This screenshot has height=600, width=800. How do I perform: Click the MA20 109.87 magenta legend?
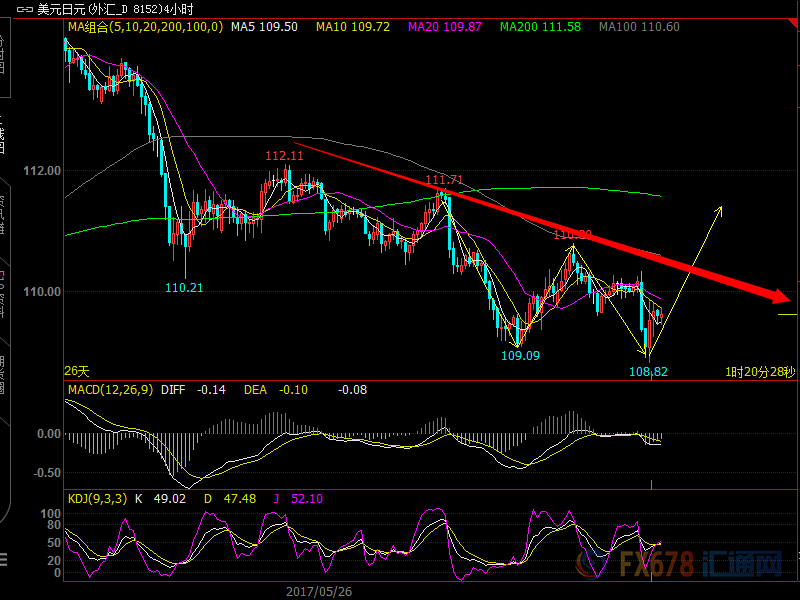447,27
